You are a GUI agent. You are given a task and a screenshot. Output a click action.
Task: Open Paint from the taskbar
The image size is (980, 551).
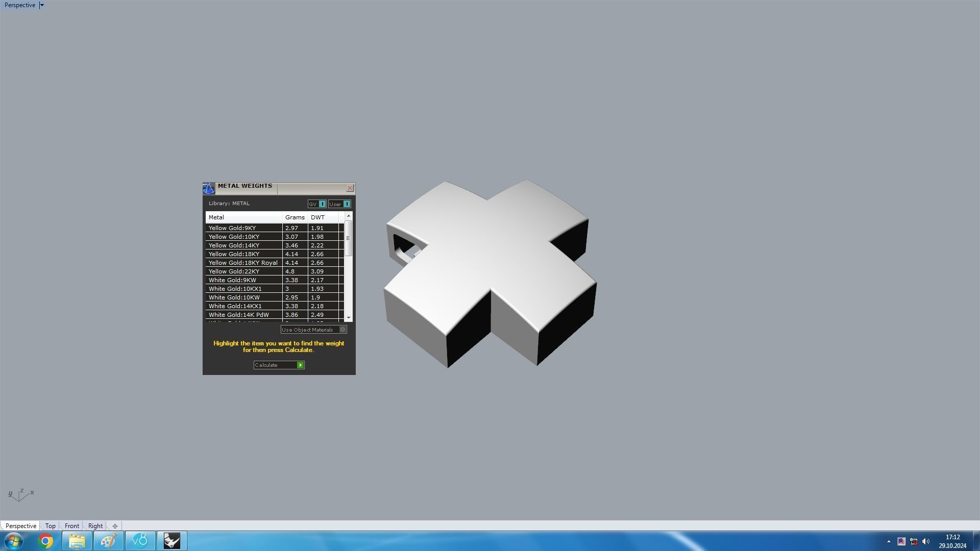point(109,541)
